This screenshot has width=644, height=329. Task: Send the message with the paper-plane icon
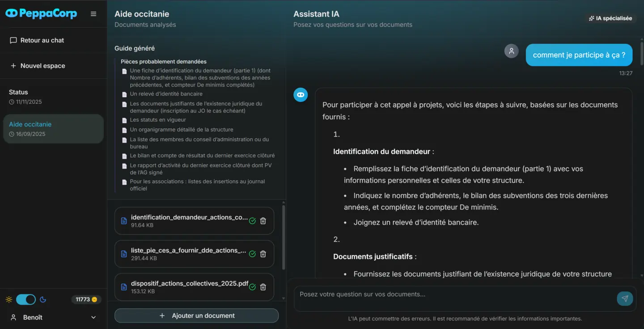click(625, 299)
